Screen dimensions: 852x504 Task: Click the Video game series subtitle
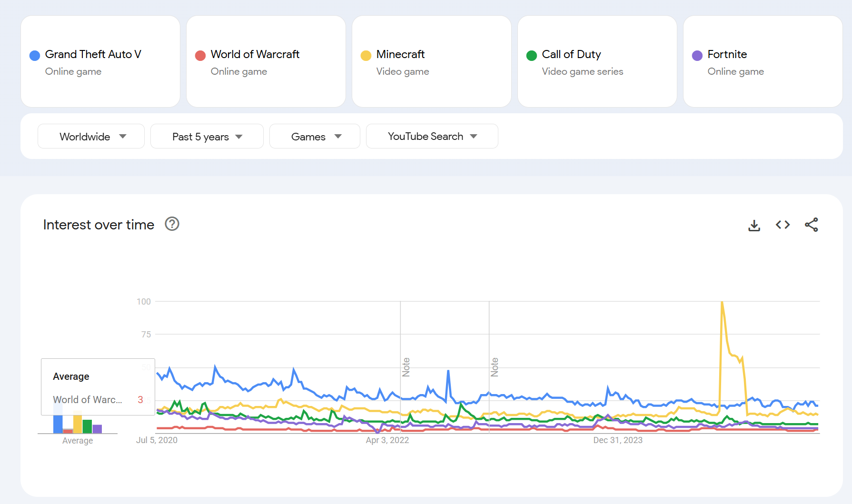pos(582,71)
